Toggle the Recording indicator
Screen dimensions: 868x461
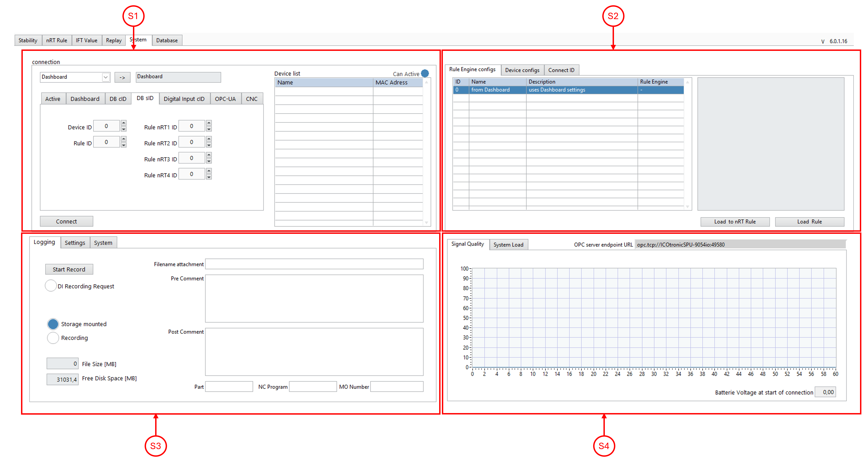pos(53,338)
